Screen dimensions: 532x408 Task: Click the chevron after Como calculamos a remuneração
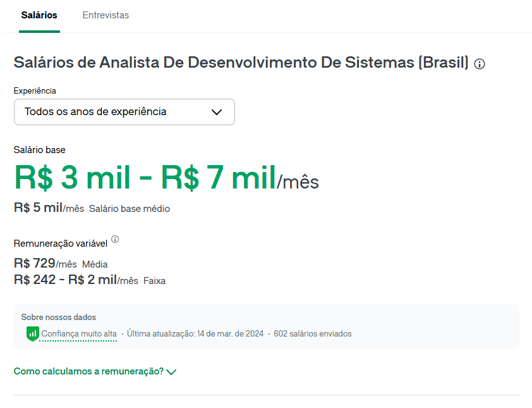click(171, 372)
